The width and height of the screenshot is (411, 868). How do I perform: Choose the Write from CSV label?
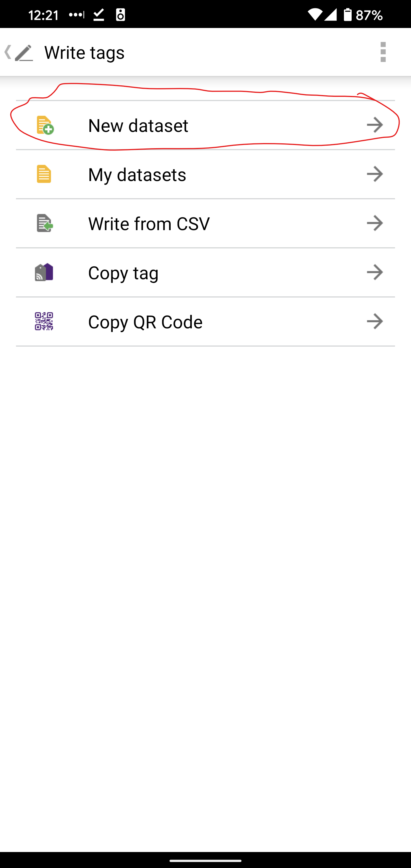(149, 224)
